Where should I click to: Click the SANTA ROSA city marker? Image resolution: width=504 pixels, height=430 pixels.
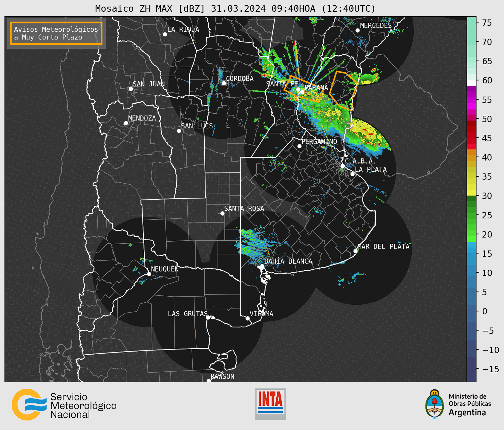(222, 213)
